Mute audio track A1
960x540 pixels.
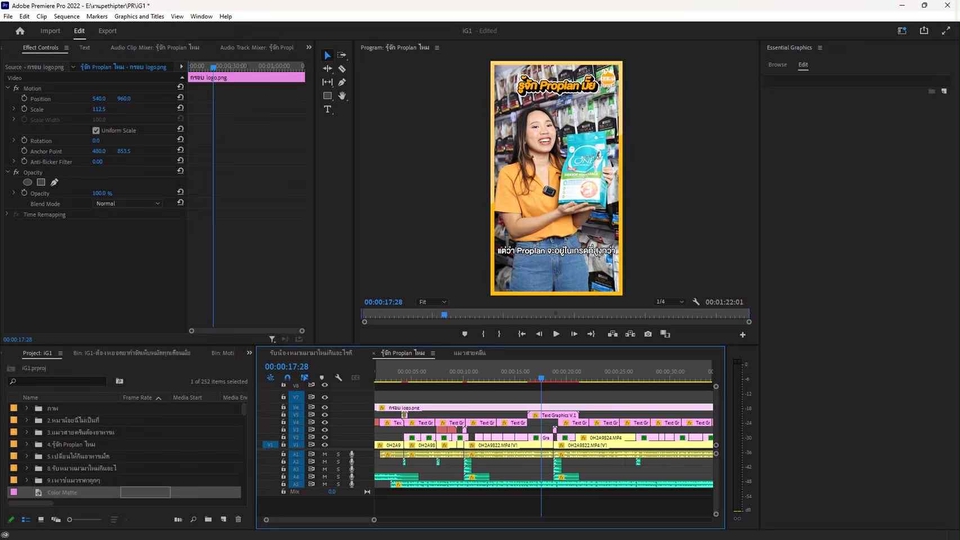(x=324, y=454)
